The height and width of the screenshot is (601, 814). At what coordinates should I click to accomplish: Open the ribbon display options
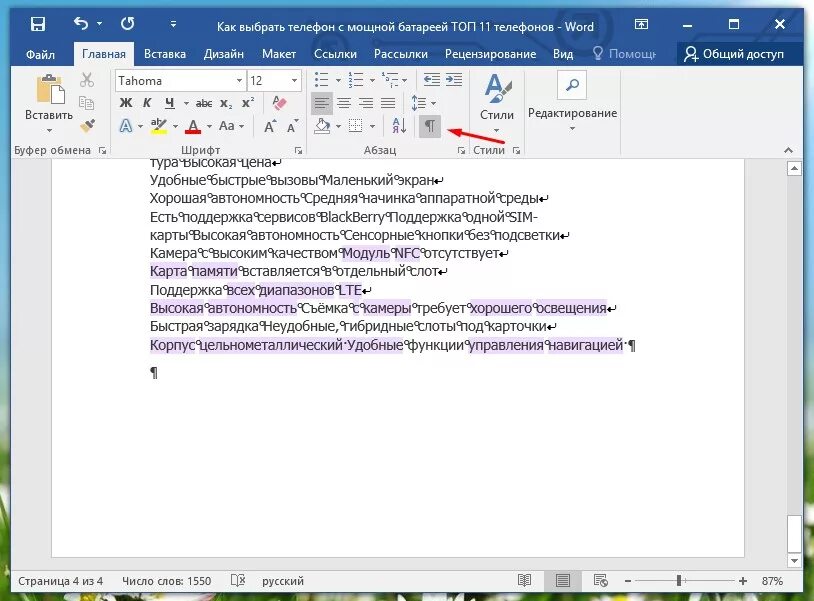641,24
